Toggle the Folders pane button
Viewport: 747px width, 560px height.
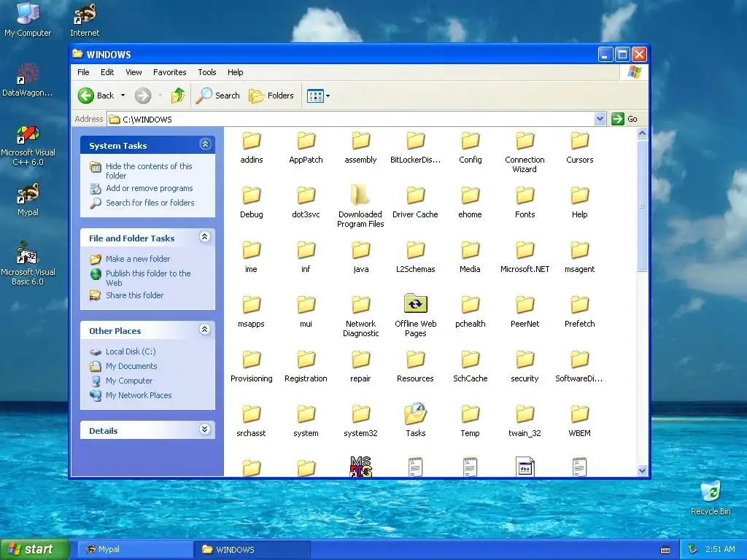[271, 96]
